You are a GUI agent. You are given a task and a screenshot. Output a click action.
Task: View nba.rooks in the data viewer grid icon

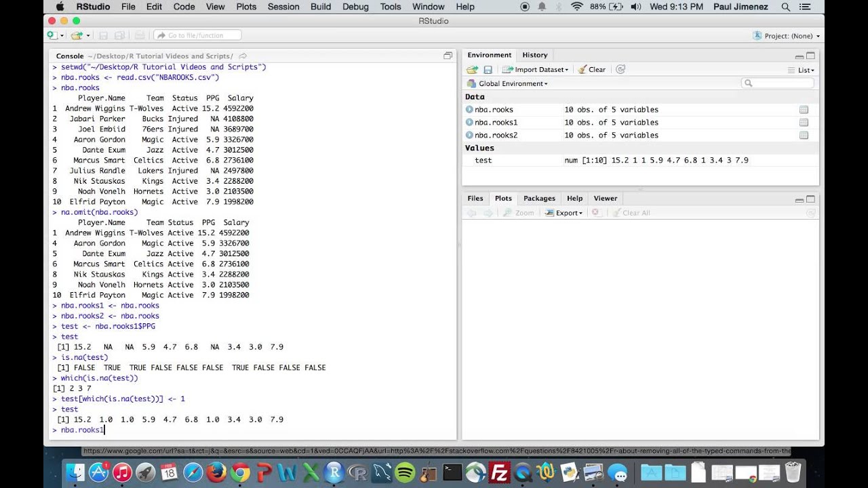click(x=804, y=110)
